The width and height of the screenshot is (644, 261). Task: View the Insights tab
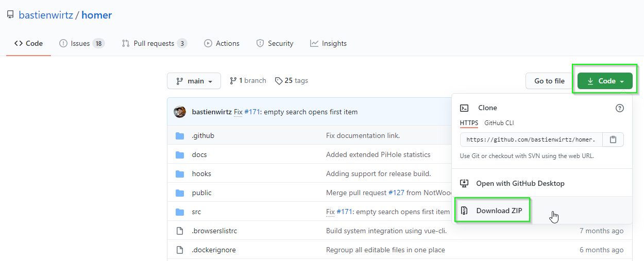(328, 43)
